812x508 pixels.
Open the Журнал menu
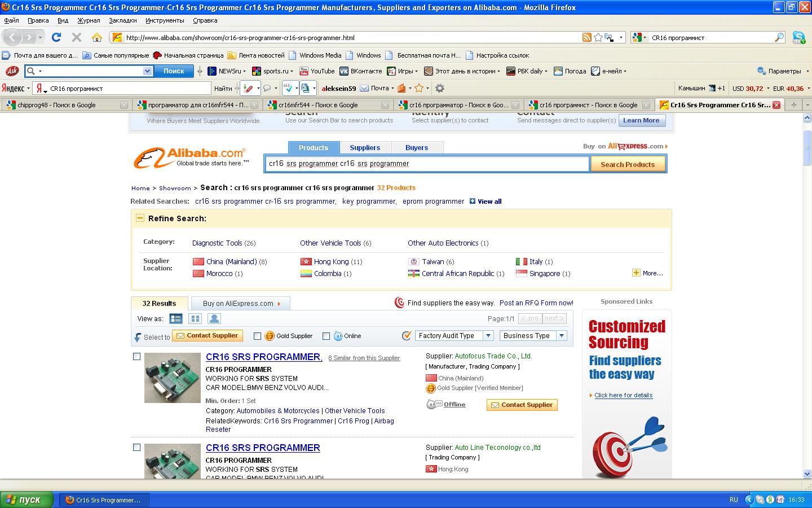[89, 20]
